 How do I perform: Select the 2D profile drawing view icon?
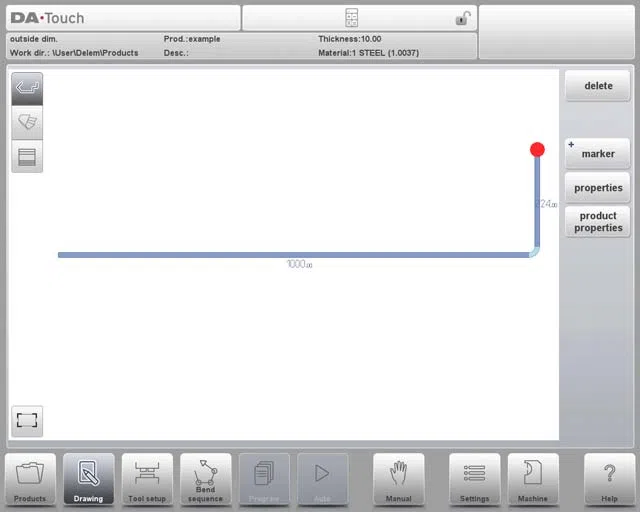pos(27,89)
